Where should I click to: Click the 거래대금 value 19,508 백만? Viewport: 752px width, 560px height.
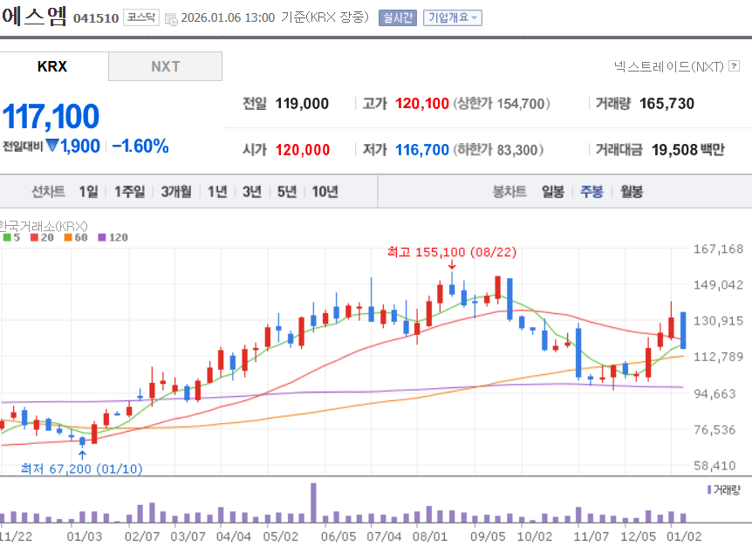[x=688, y=150]
